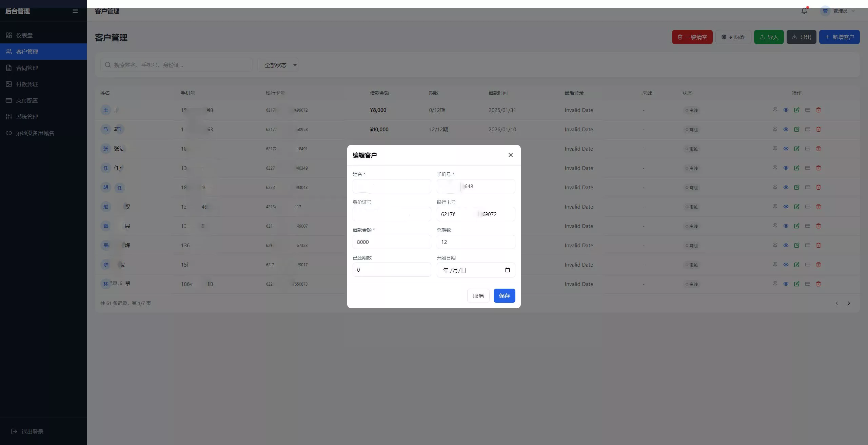Click red trash icon in third row
Screen dimensions: 868x445
818,149
